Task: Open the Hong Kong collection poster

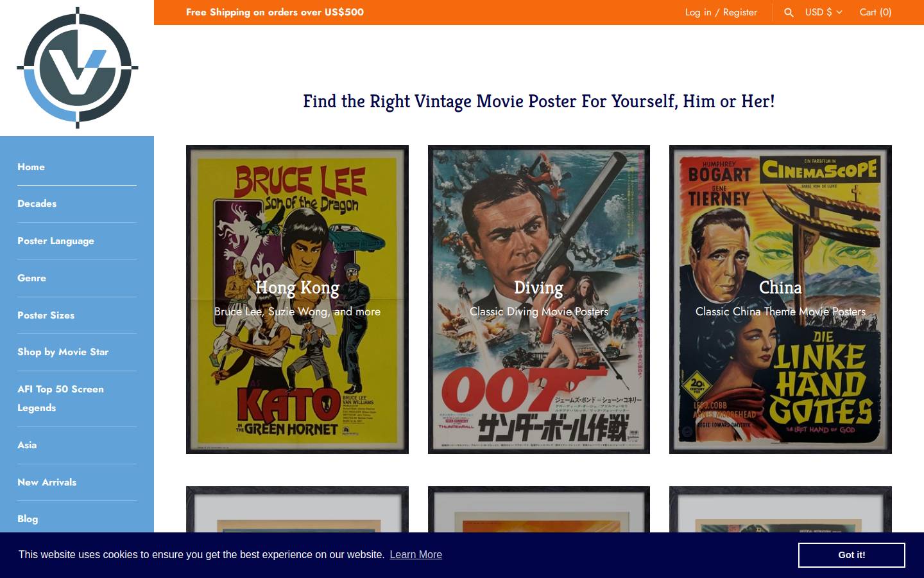Action: (297, 299)
